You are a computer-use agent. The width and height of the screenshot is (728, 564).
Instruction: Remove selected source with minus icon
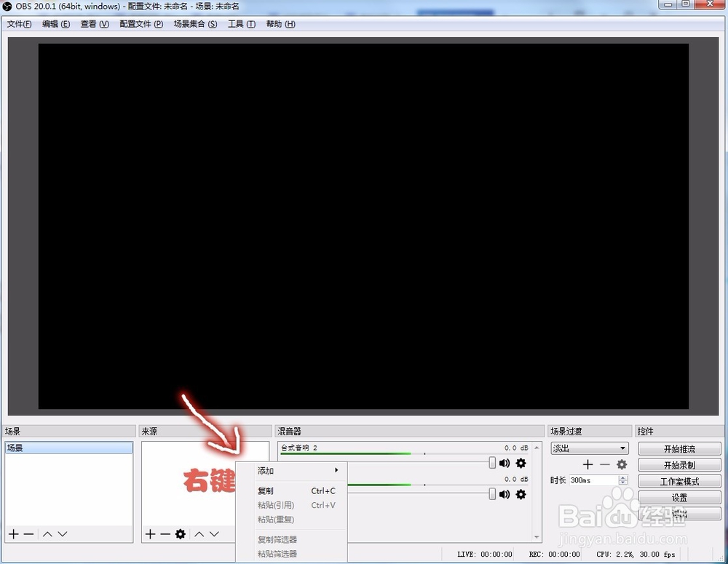165,534
